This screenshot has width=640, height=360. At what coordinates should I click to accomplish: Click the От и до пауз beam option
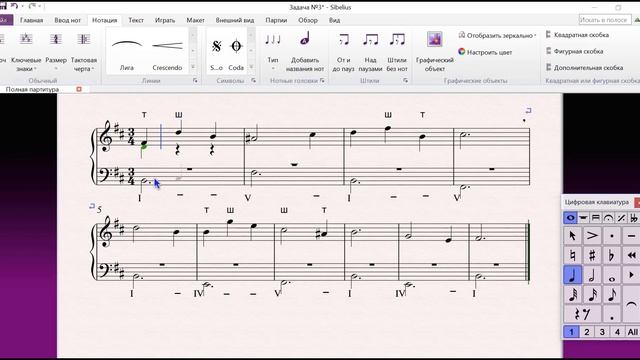click(x=343, y=51)
